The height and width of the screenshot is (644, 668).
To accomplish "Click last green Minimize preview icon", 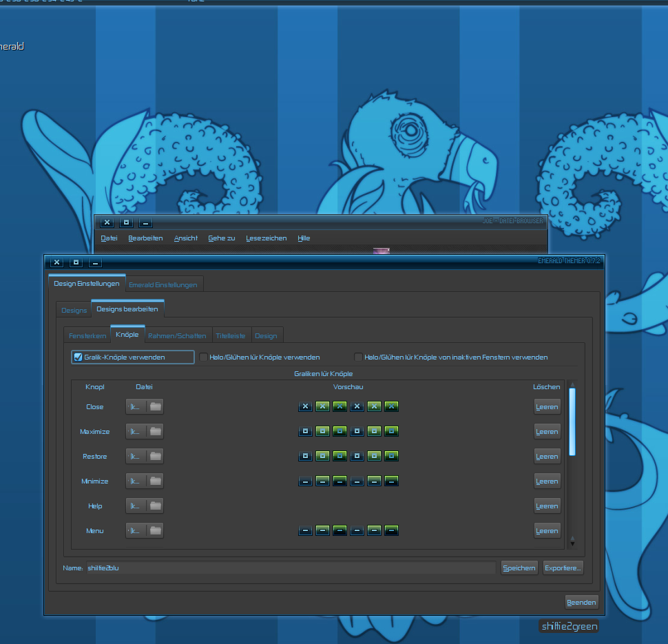I will point(392,481).
